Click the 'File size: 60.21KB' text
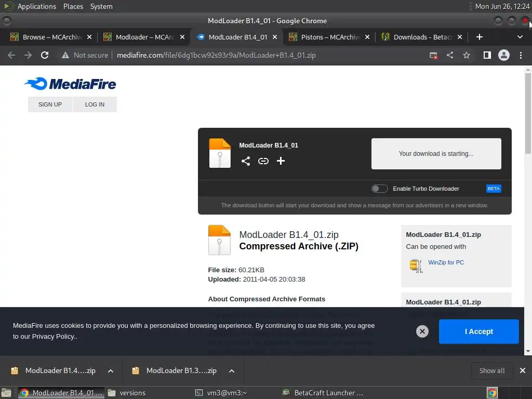This screenshot has height=399, width=532. pyautogui.click(x=236, y=270)
